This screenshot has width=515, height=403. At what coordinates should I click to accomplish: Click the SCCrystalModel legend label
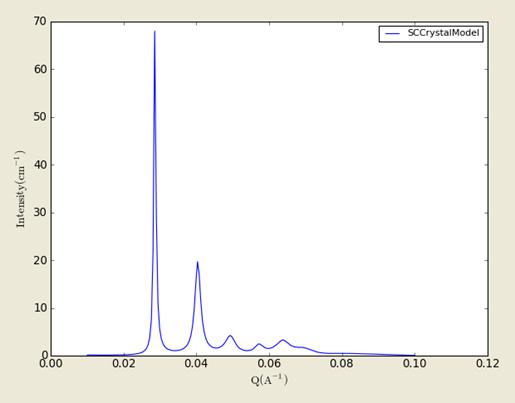444,33
